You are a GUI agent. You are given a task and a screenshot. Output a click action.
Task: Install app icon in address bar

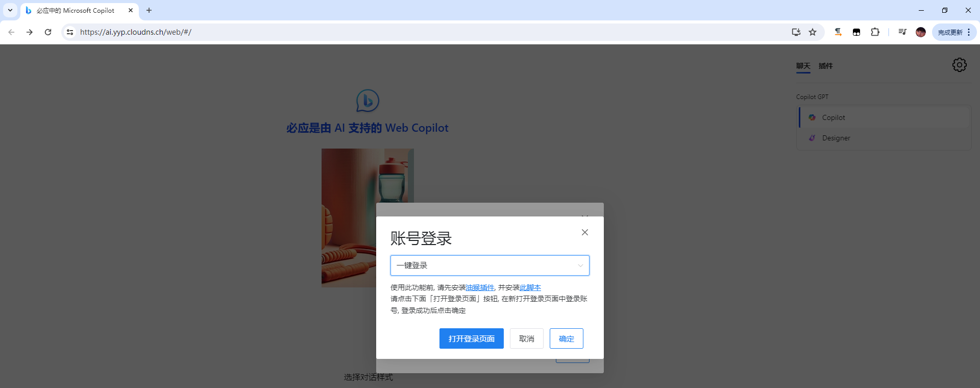(796, 32)
